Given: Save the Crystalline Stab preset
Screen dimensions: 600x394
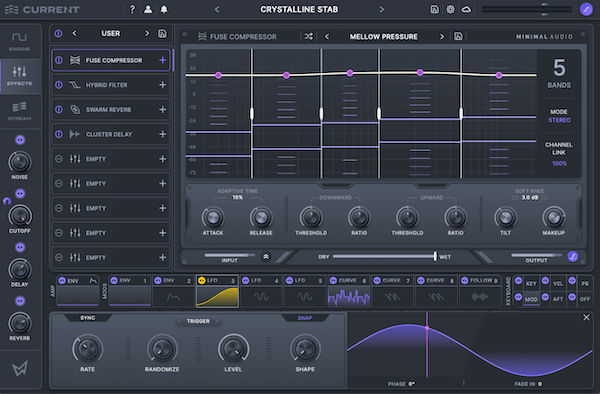Looking at the screenshot, I should point(435,9).
